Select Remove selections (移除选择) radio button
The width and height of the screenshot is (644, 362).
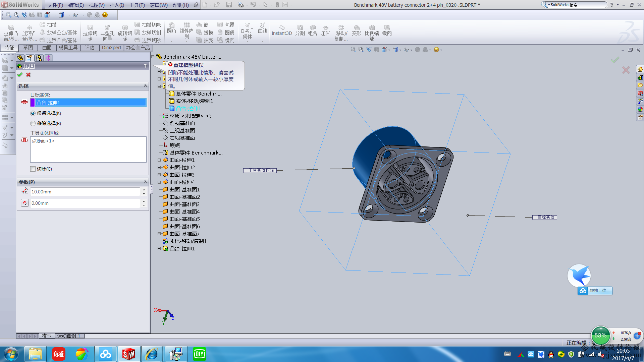click(33, 123)
